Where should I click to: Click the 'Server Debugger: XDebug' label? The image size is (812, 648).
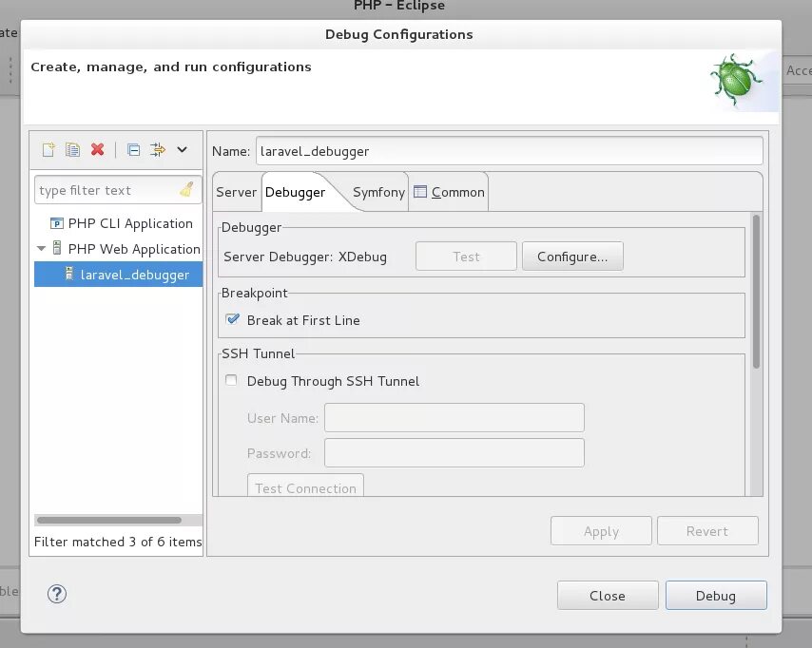click(x=305, y=257)
